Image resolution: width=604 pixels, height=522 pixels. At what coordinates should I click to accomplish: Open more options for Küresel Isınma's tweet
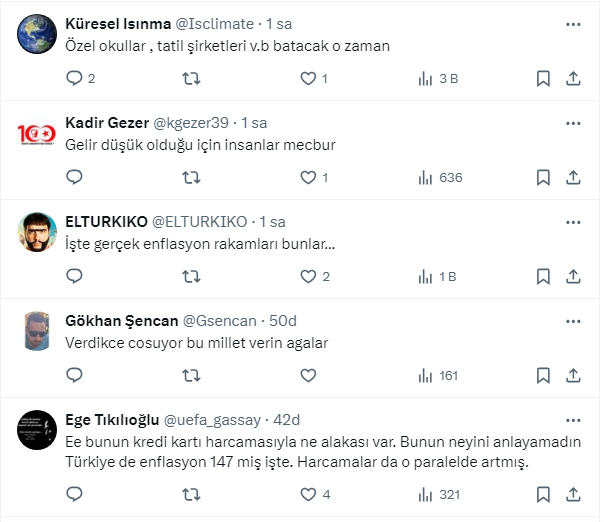[573, 22]
